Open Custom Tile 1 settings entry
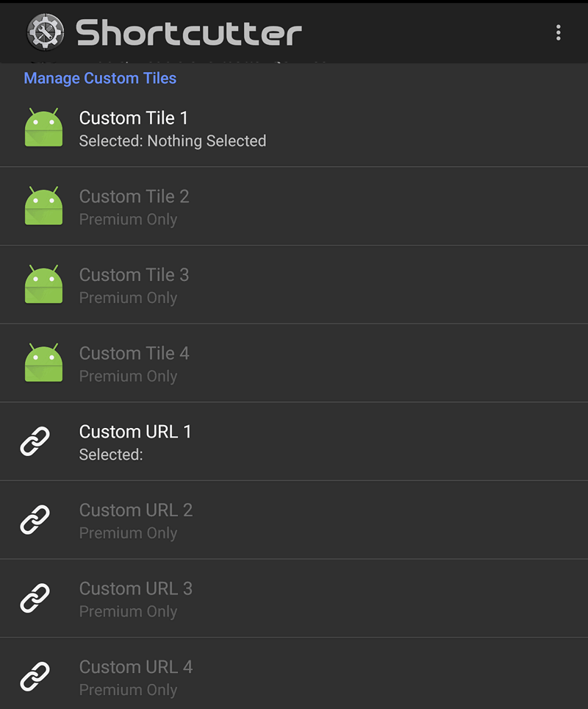588x709 pixels. [x=294, y=128]
